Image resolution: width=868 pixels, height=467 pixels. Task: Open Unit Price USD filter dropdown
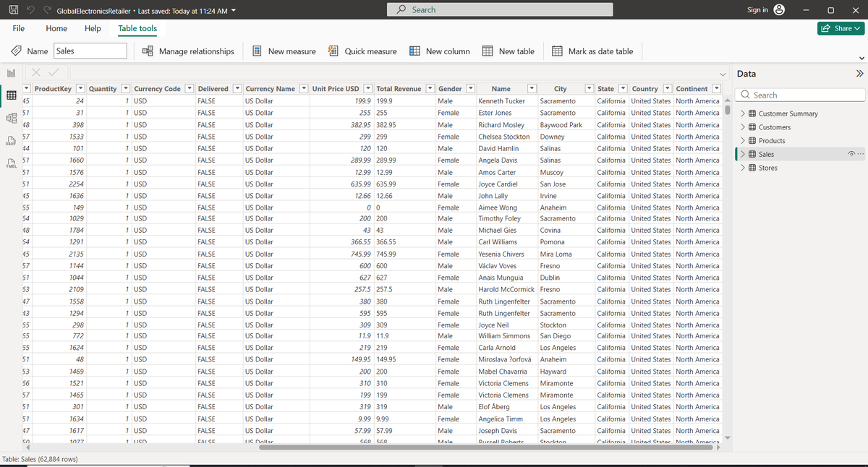click(368, 89)
